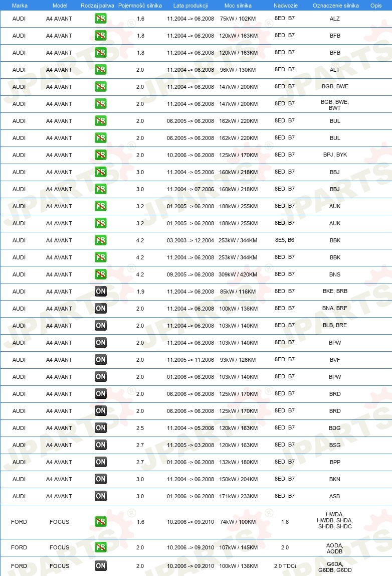Select engine code ALT cell

pyautogui.click(x=335, y=69)
